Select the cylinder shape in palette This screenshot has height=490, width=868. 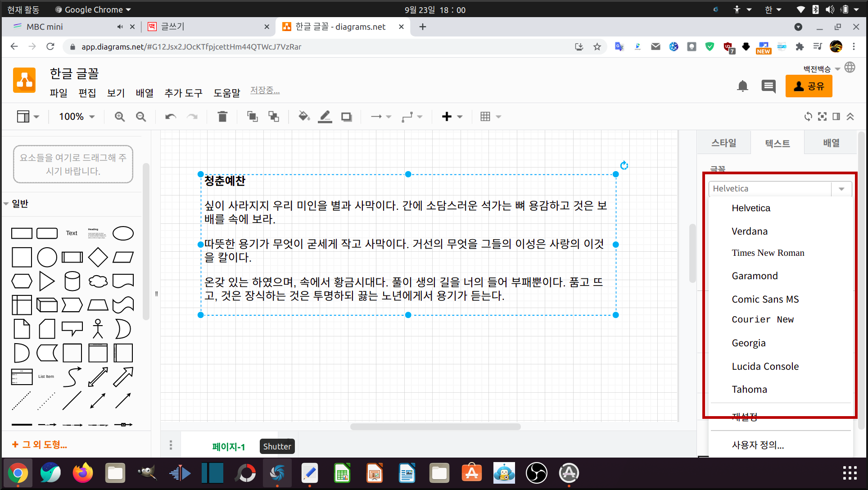point(72,281)
